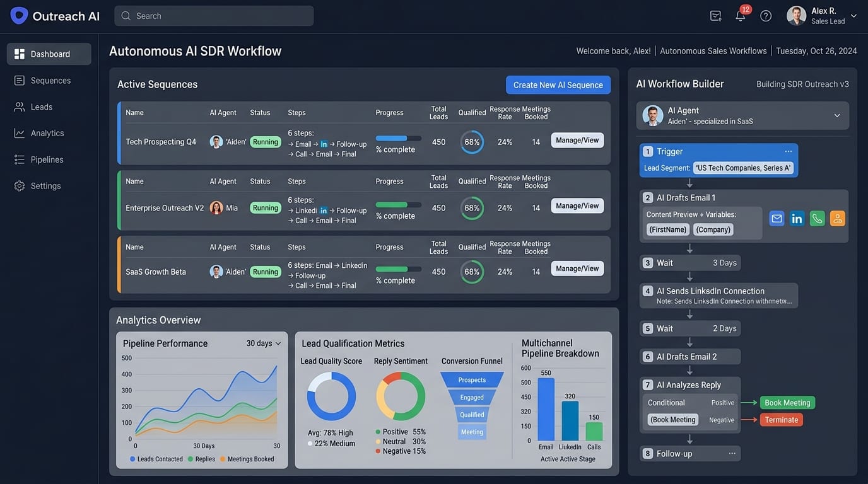Click Aiden's avatar in Tech Prospecting Q4 row
This screenshot has width=868, height=484.
coord(216,142)
